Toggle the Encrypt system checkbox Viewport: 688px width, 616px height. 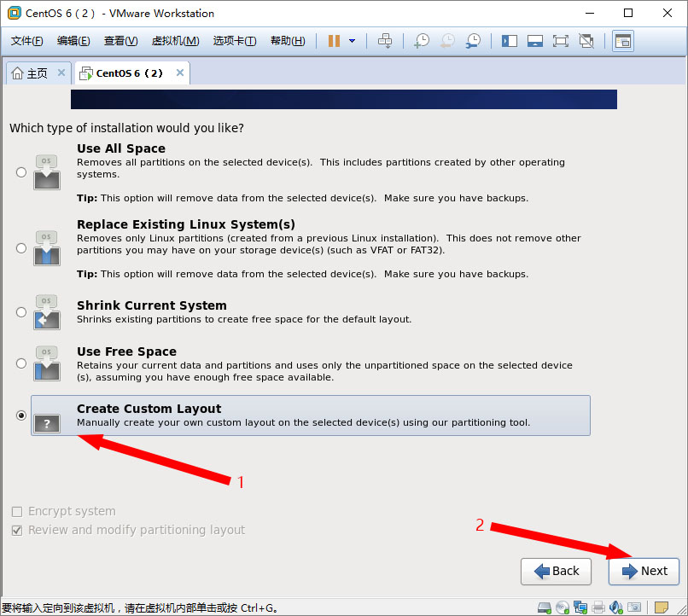pyautogui.click(x=17, y=512)
